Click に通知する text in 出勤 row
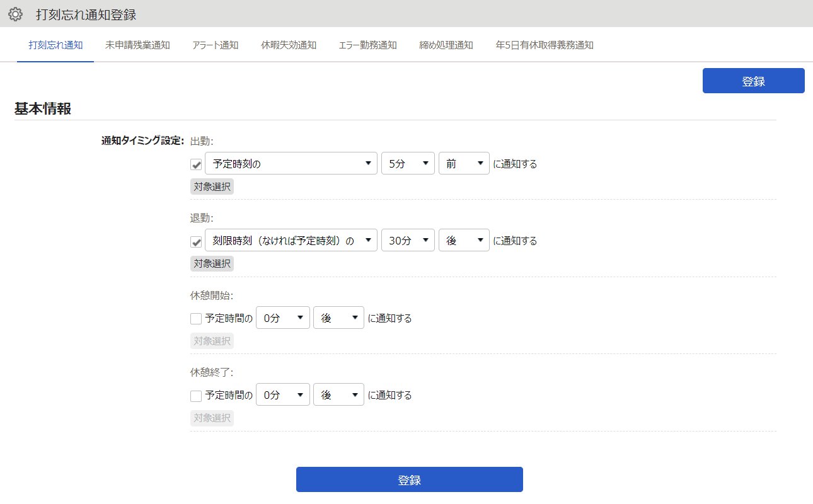 [515, 164]
